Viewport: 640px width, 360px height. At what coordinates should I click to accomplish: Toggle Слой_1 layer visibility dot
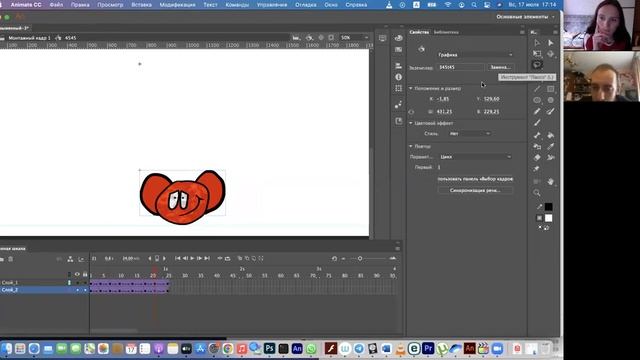(78, 282)
